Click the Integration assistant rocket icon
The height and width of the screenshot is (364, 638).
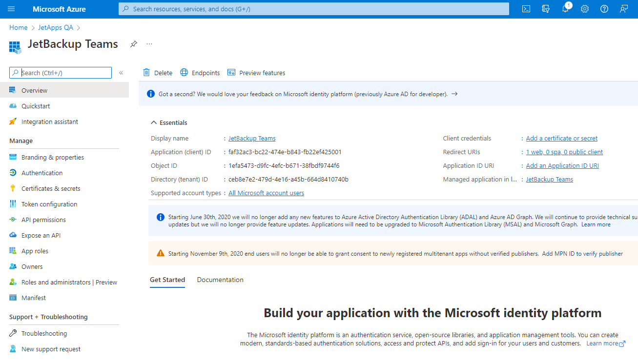click(x=13, y=121)
